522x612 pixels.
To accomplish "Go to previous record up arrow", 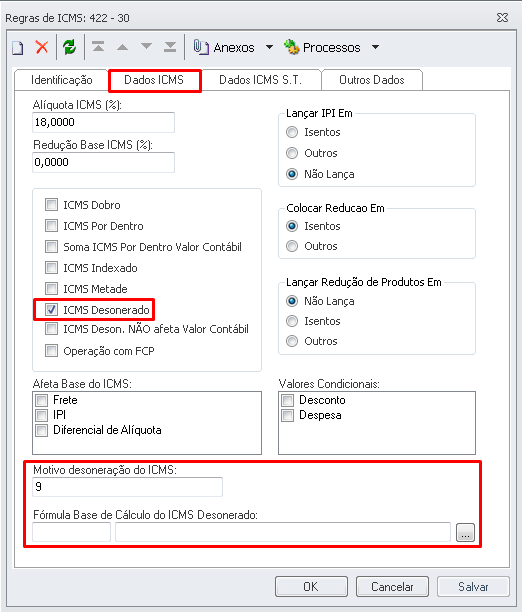I will point(123,48).
